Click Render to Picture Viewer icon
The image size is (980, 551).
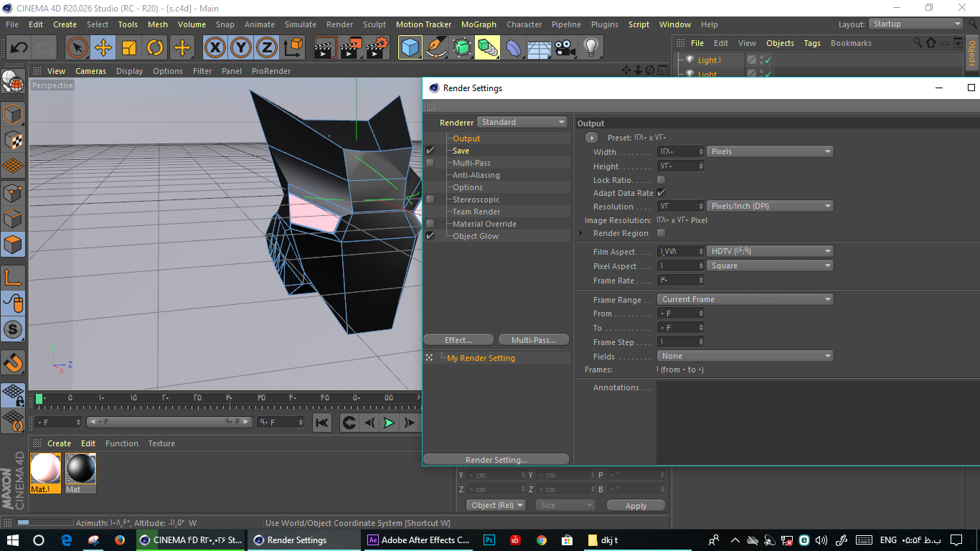(x=352, y=48)
